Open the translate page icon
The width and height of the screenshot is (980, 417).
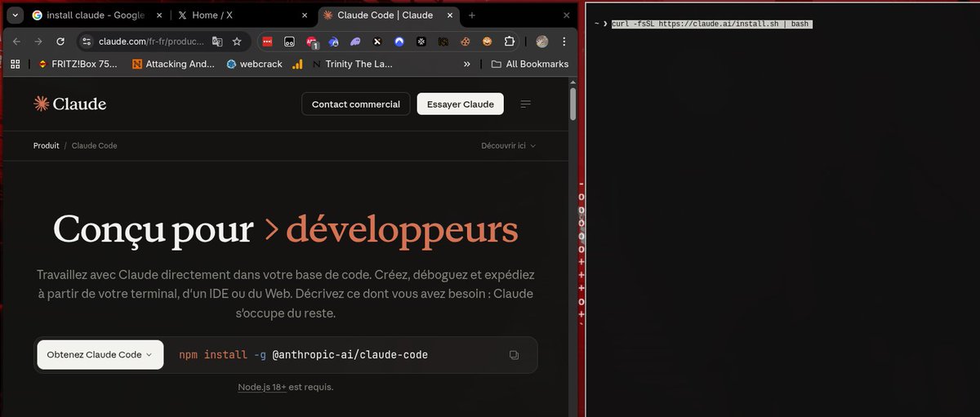point(217,42)
